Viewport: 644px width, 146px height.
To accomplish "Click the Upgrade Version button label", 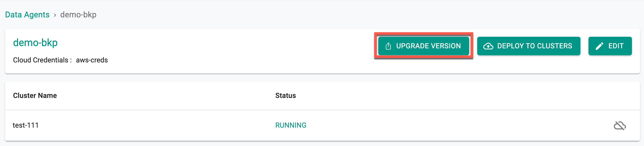I will click(x=428, y=46).
